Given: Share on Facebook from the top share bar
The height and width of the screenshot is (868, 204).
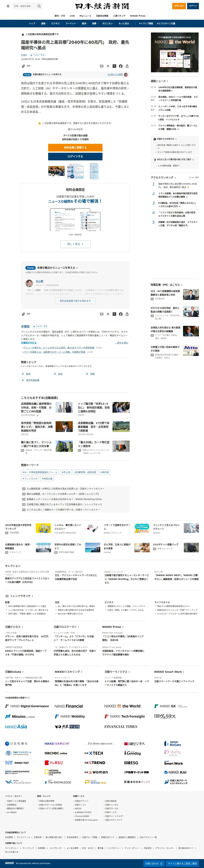Looking at the screenshot, I should coord(121,66).
